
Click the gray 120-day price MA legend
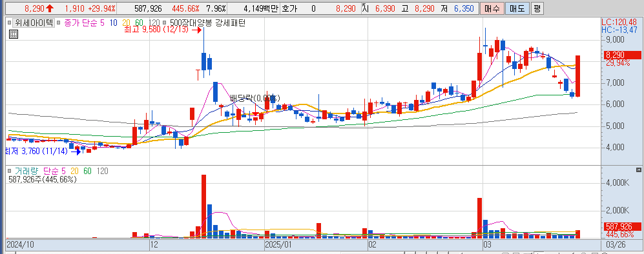[x=154, y=23]
